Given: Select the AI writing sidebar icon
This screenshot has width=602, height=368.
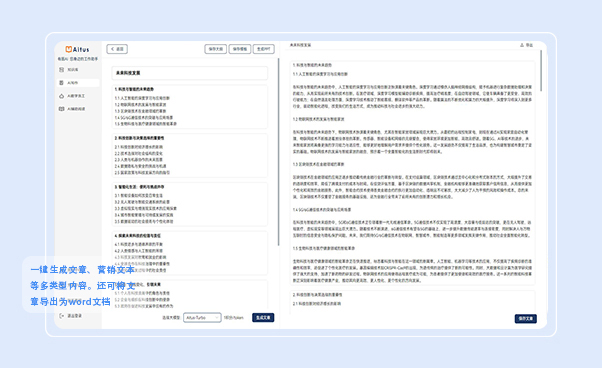Looking at the screenshot, I should (x=61, y=83).
